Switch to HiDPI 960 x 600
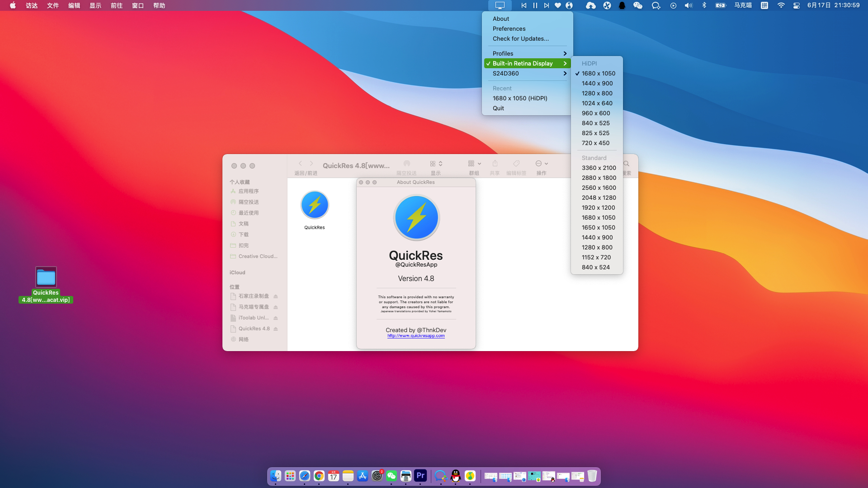 pyautogui.click(x=597, y=113)
